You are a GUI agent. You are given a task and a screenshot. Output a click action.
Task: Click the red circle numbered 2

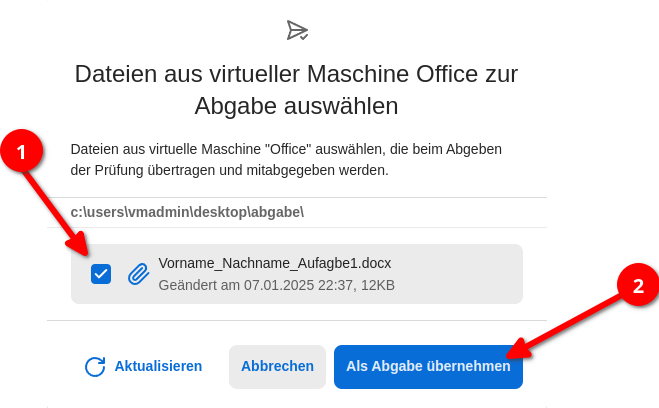[638, 285]
